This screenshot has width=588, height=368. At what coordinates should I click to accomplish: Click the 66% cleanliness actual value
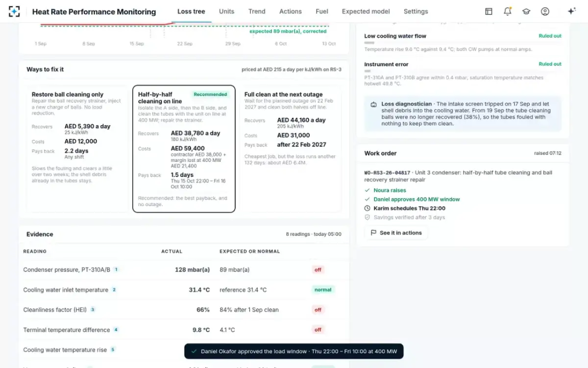tap(203, 310)
